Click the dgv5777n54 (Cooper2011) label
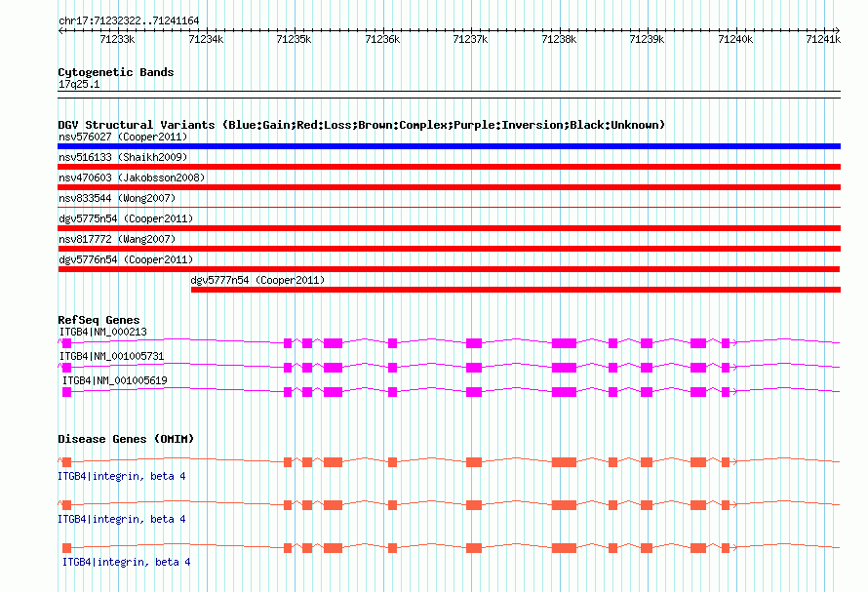868x592 pixels. [258, 280]
